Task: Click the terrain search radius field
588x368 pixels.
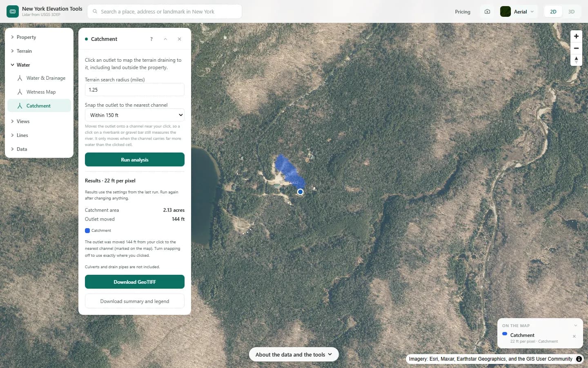Action: 135,90
